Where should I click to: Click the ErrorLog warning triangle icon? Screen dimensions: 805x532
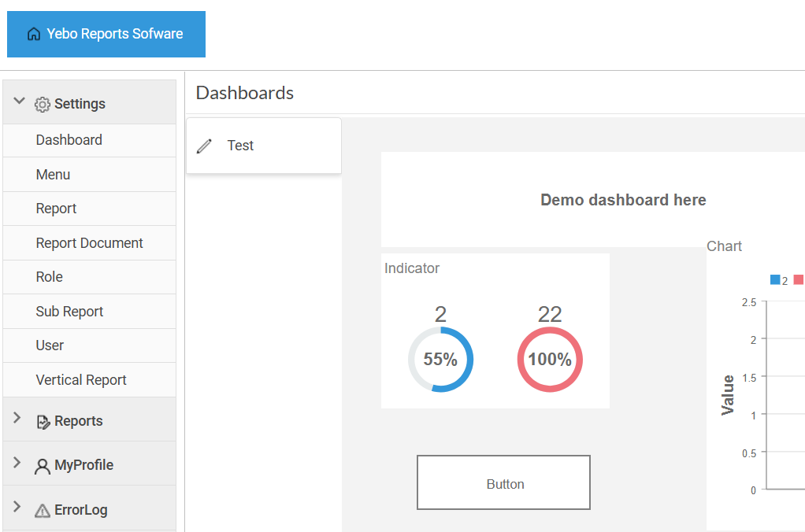42,511
